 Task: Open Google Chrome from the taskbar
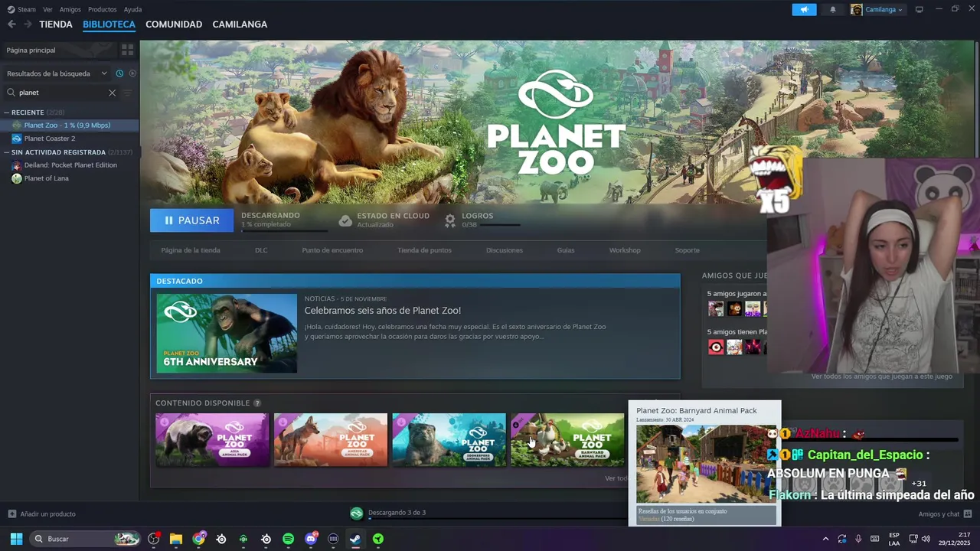coord(199,539)
